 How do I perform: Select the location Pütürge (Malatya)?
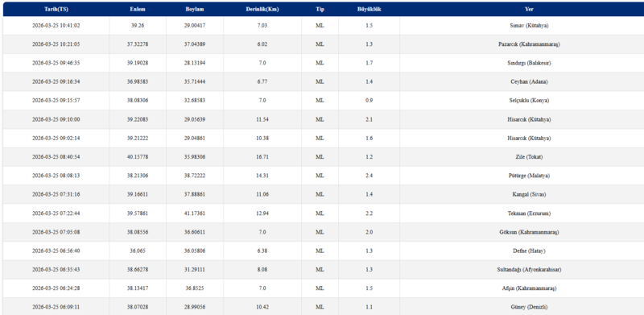[529, 176]
